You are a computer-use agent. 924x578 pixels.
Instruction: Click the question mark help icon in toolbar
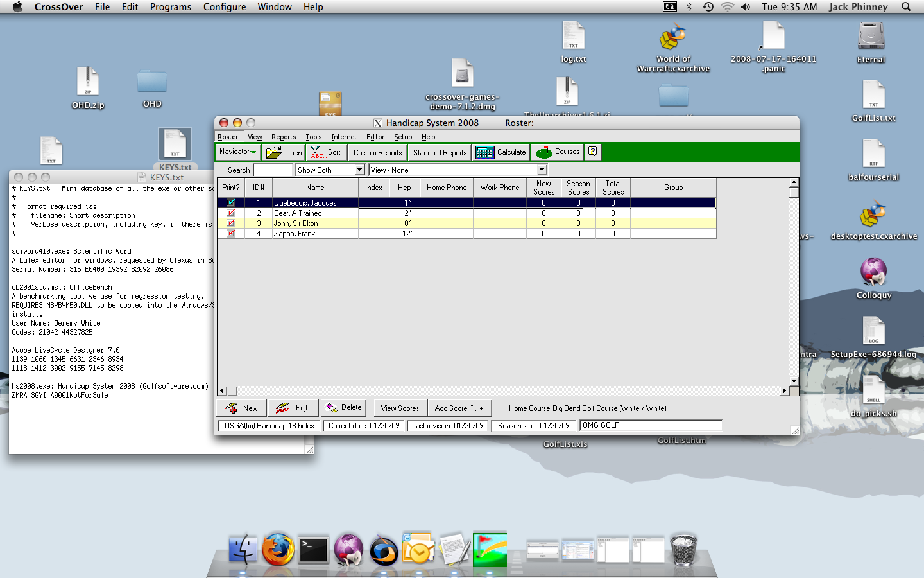(593, 152)
